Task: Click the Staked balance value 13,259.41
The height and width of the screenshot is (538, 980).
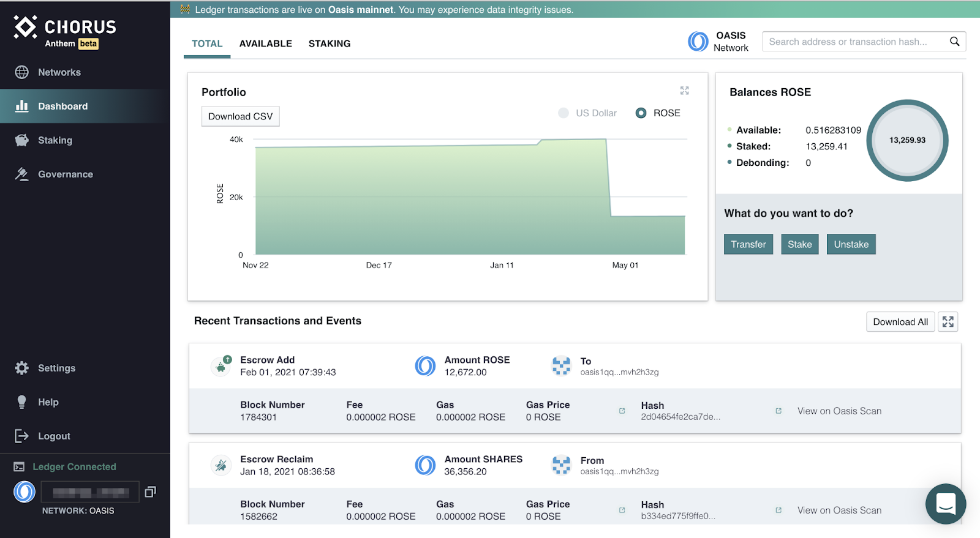Action: tap(827, 146)
